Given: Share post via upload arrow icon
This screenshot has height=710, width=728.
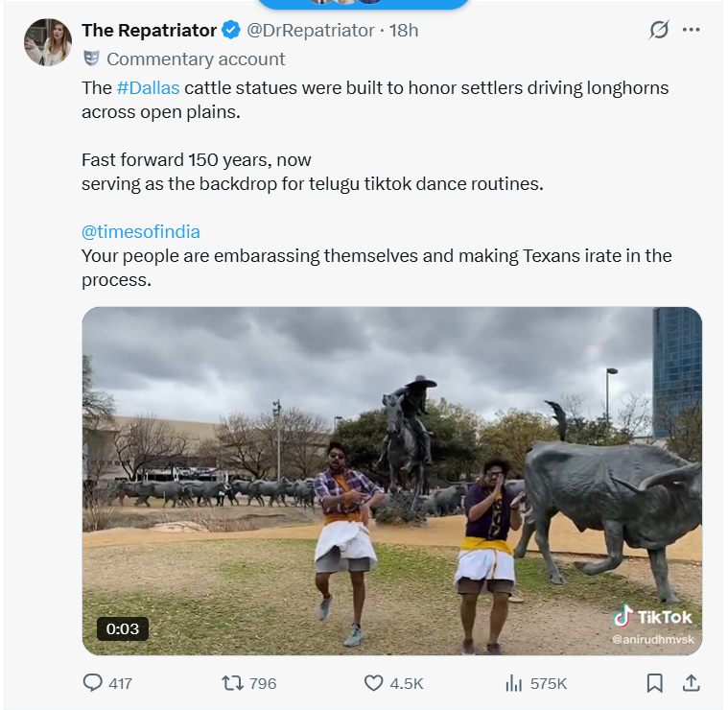Looking at the screenshot, I should 691,683.
